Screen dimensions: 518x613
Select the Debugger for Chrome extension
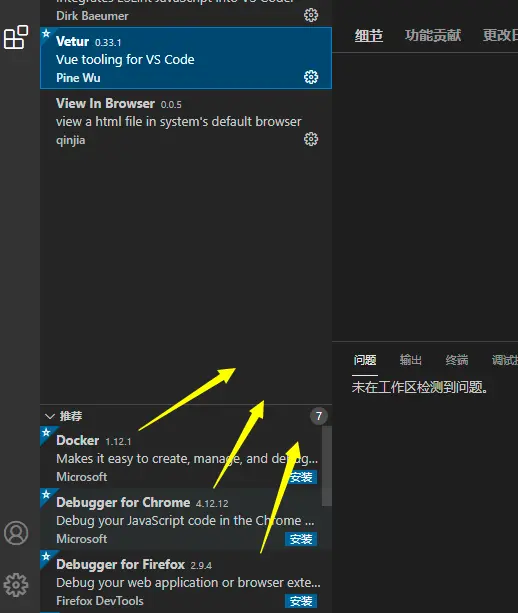(x=181, y=519)
